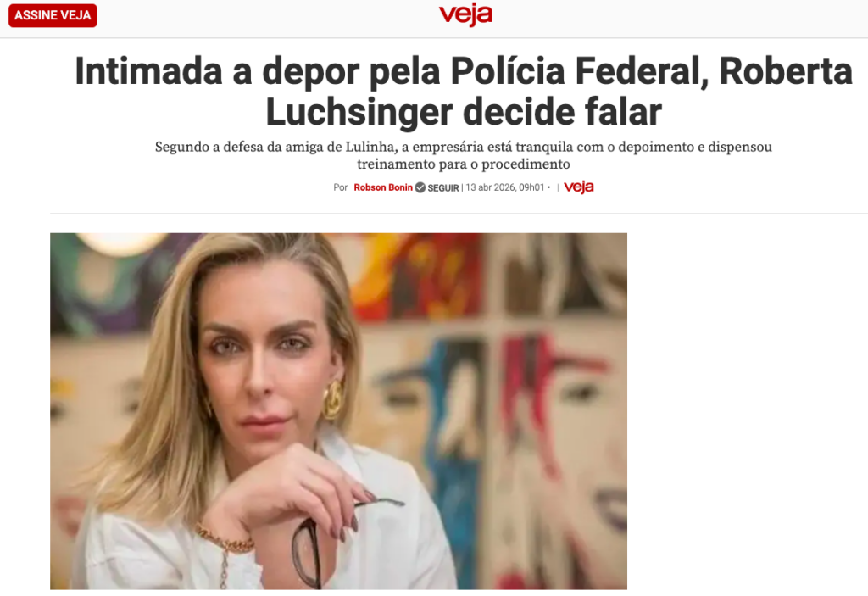Viewport: 868px width, 596px height.
Task: Click the small Veja logo in the byline
Action: pyautogui.click(x=578, y=187)
